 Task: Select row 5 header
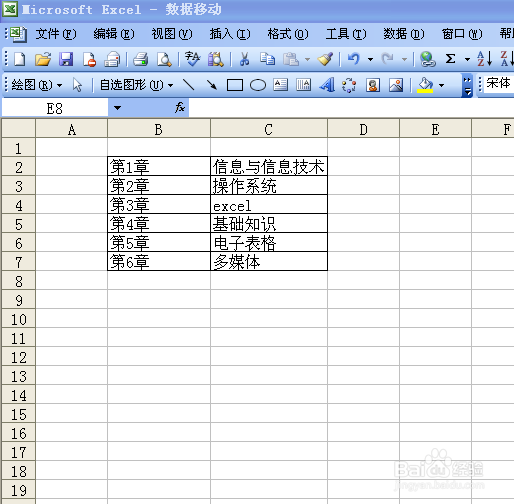(x=19, y=224)
